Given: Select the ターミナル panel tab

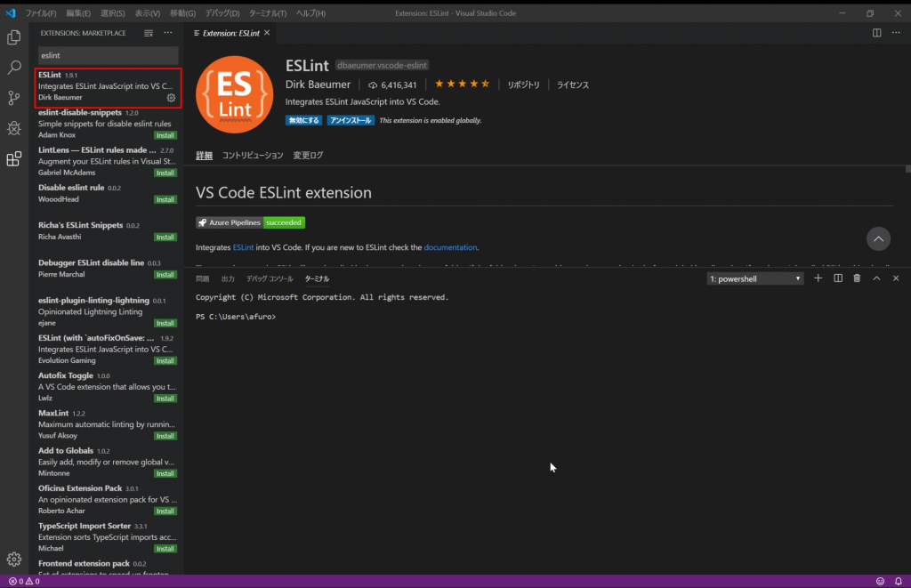Looking at the screenshot, I should tap(318, 279).
